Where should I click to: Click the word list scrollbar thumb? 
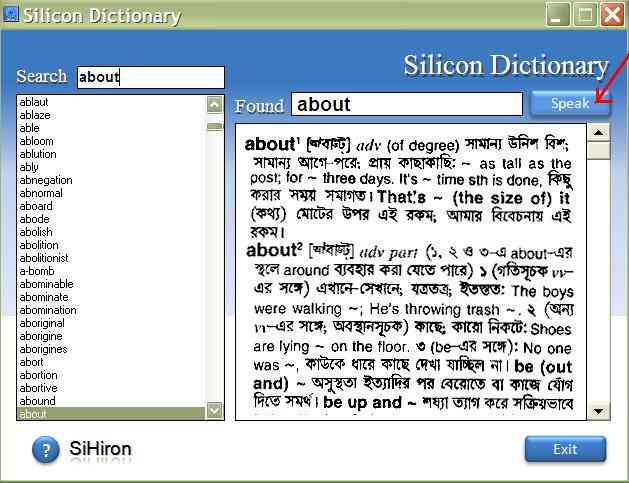(215, 127)
